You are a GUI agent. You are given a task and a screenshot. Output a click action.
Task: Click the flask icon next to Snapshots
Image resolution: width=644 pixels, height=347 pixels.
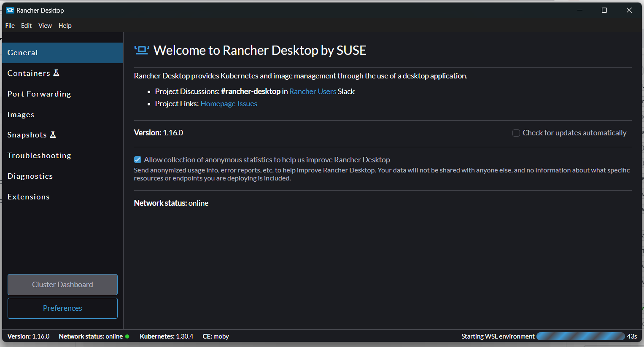tap(53, 135)
